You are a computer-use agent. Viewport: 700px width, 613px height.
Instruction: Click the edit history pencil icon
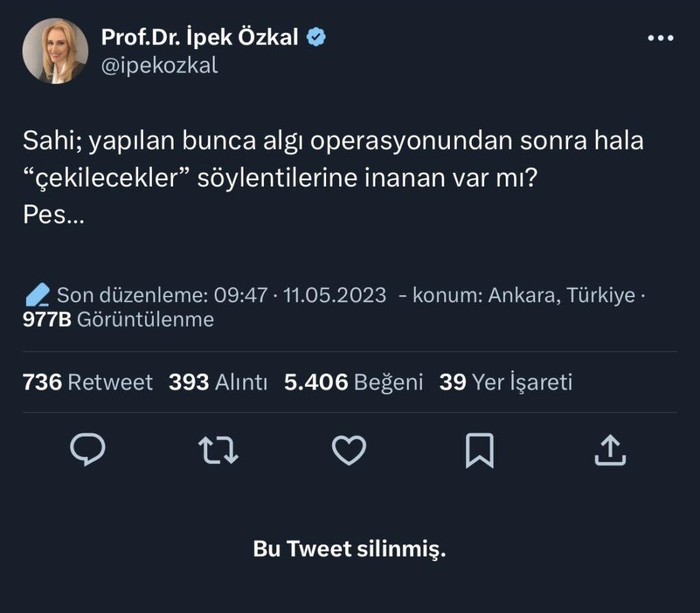(37, 295)
